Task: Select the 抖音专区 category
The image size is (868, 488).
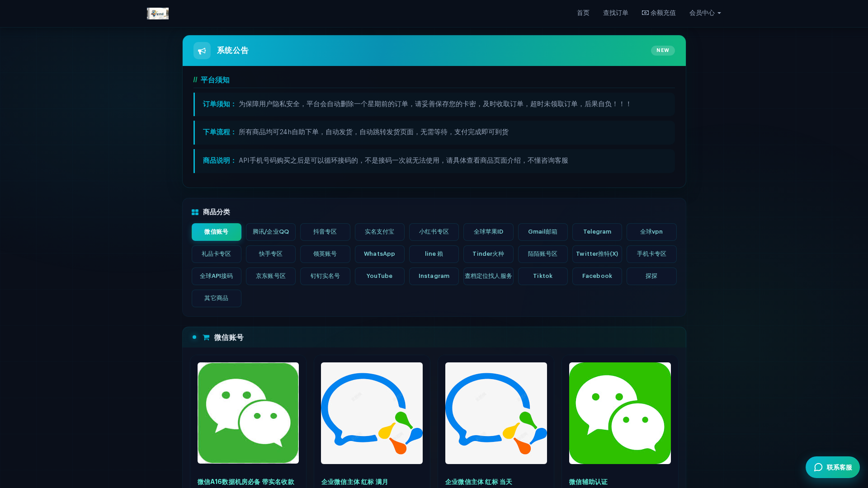Action: 325,232
